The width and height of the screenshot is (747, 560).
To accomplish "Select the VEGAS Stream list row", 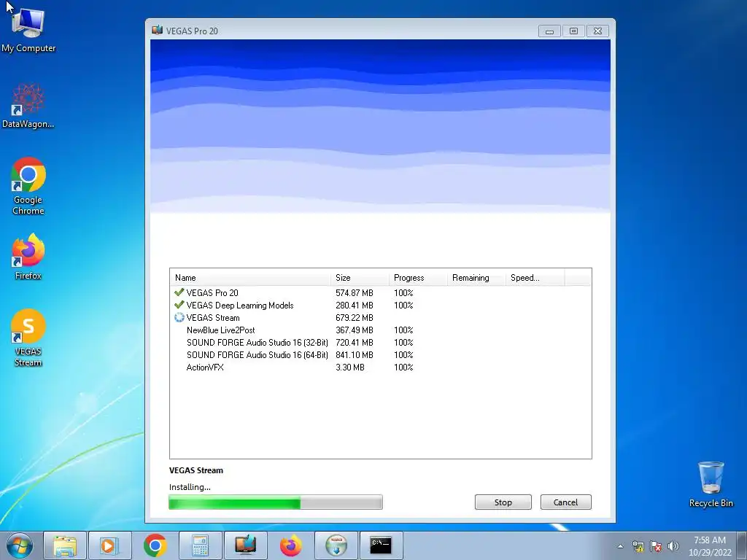I will (x=380, y=318).
